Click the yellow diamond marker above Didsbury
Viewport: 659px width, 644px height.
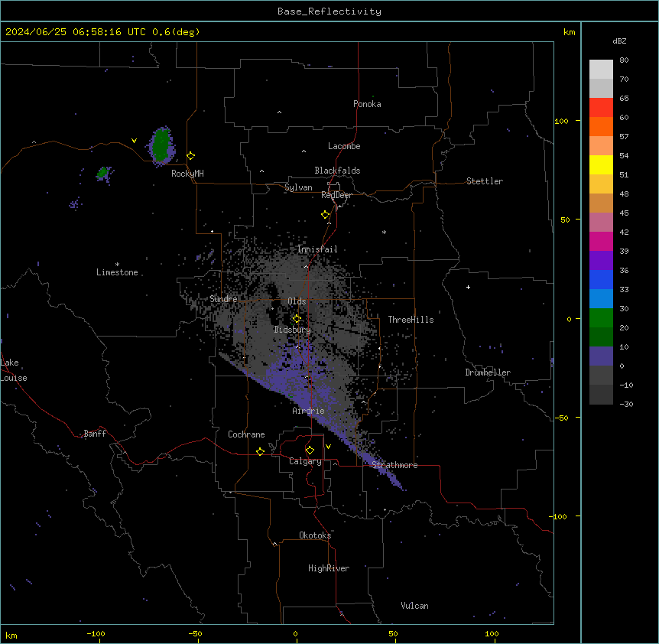tap(297, 319)
